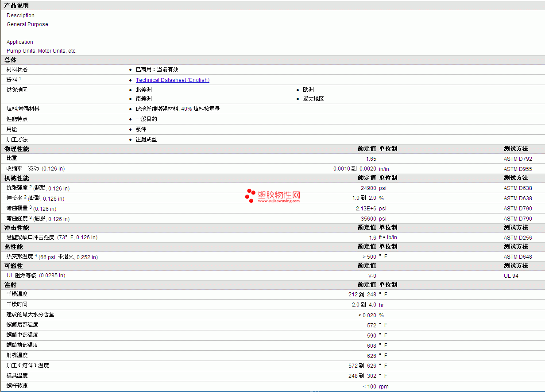Click the 注射成型 processing method value
The height and width of the screenshot is (392, 545).
pos(147,140)
